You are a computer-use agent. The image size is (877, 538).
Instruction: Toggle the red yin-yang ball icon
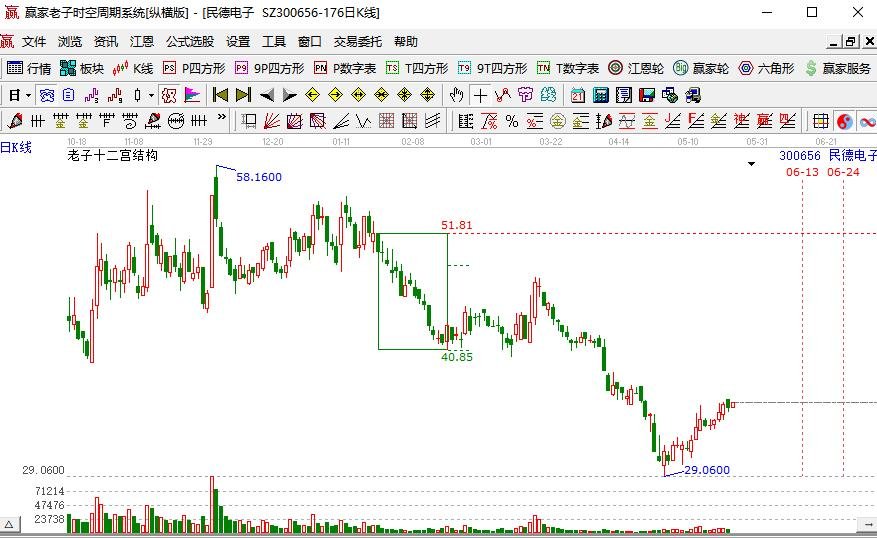pyautogui.click(x=845, y=121)
